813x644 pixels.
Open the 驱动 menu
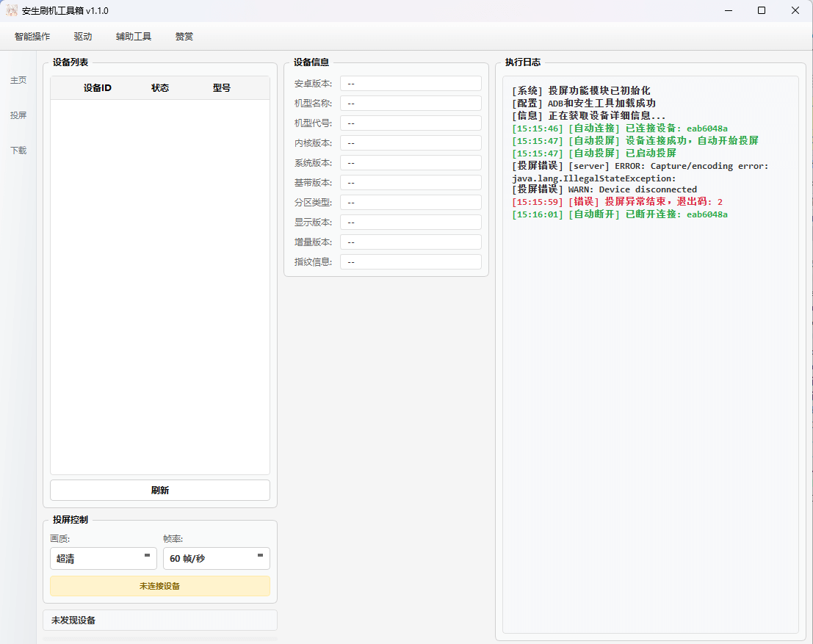[x=82, y=36]
